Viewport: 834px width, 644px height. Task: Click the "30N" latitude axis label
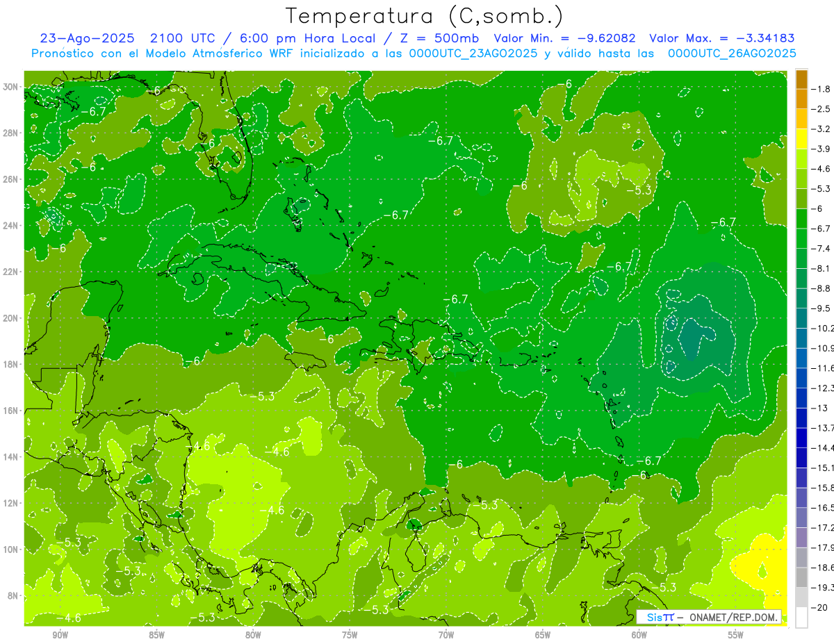click(11, 87)
